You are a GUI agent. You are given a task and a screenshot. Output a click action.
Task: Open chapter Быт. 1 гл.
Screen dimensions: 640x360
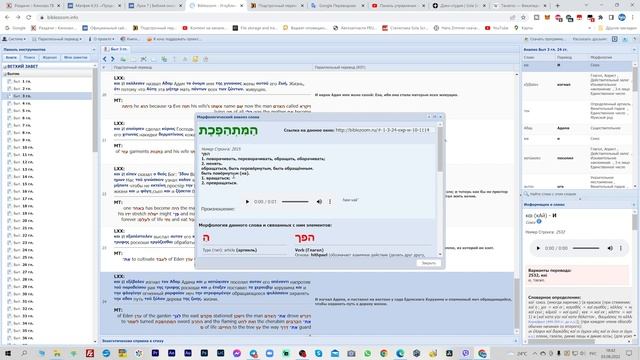[x=22, y=81]
